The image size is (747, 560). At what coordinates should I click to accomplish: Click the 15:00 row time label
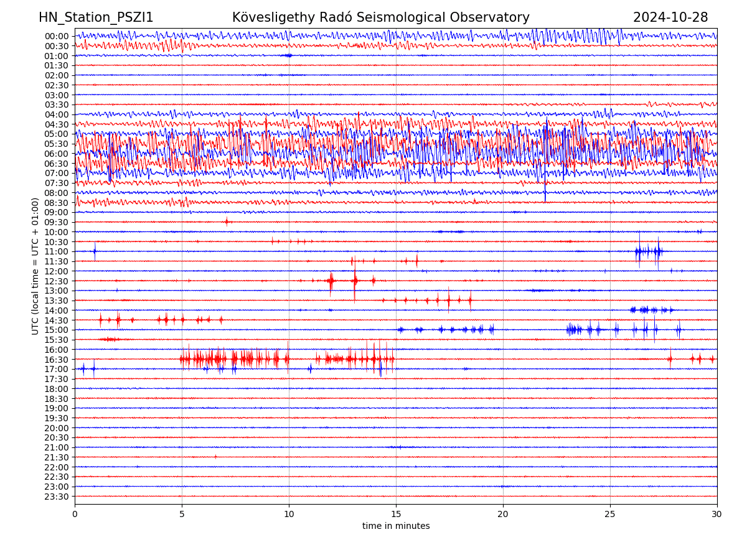(x=56, y=330)
